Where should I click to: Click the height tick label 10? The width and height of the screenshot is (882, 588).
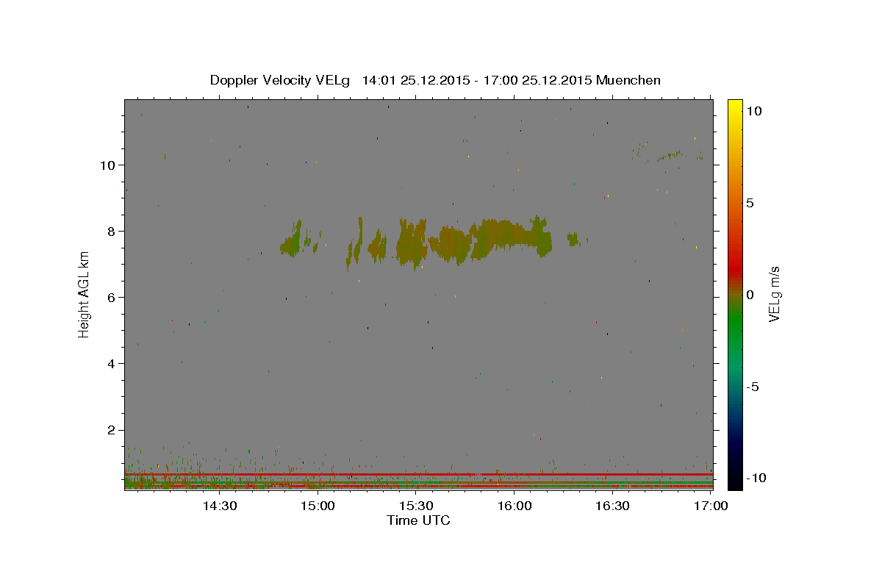pos(109,165)
